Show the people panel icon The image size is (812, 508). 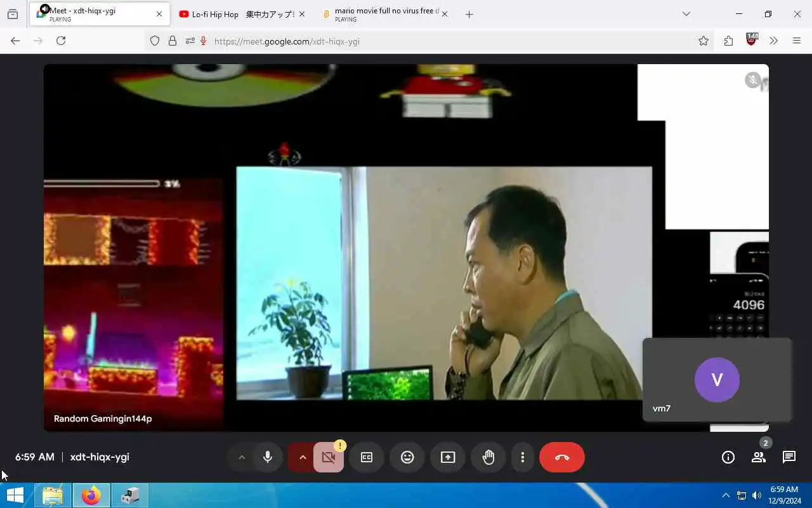[x=759, y=457]
